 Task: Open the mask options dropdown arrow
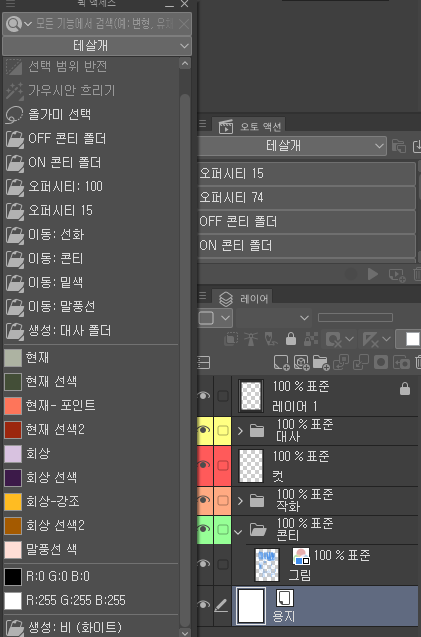[349, 339]
